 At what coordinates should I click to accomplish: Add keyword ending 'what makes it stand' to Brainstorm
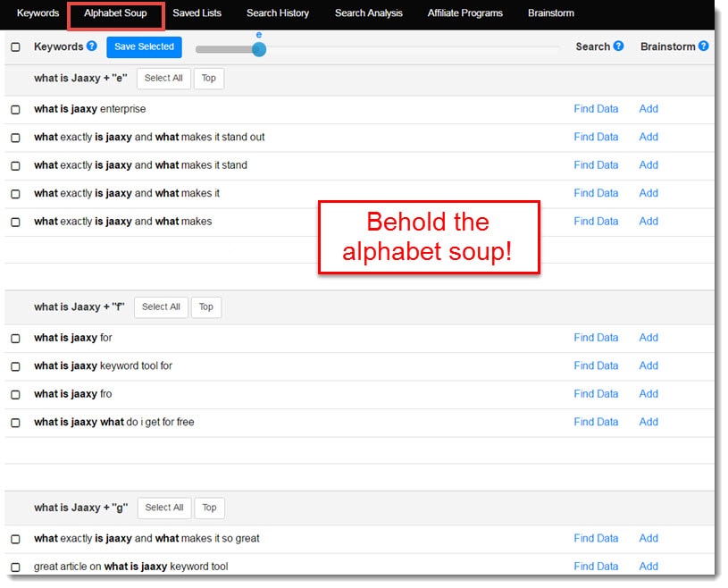click(x=649, y=165)
